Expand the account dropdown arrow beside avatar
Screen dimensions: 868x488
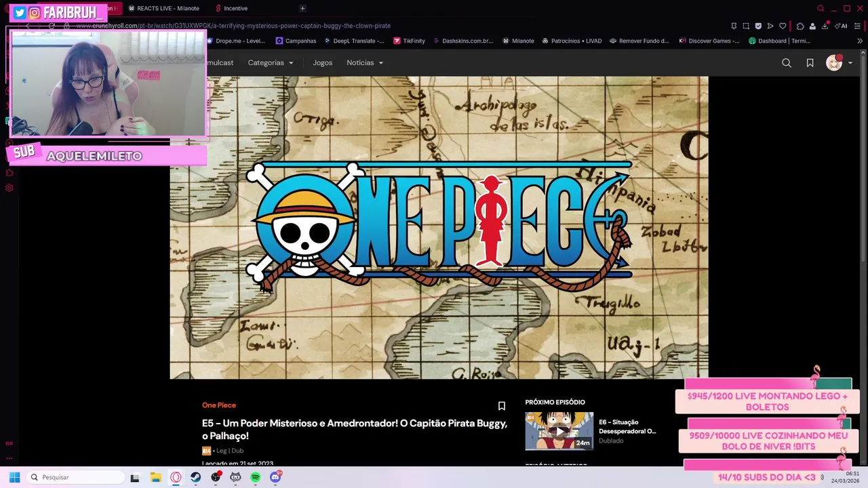coord(850,63)
